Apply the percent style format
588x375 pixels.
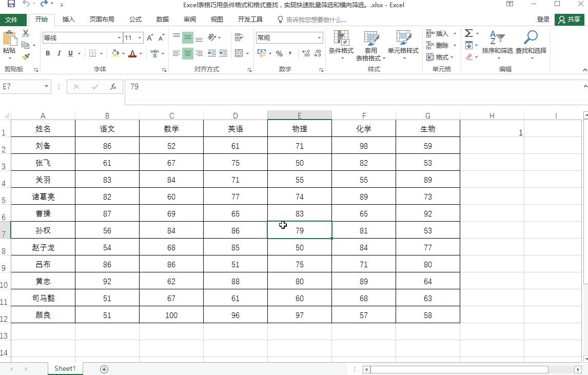click(280, 53)
